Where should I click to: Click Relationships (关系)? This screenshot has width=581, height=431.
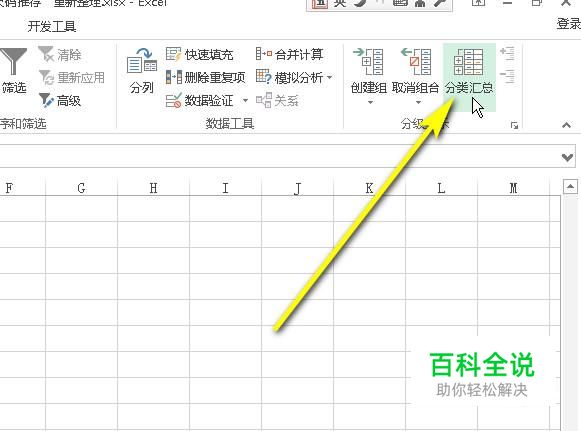click(x=278, y=100)
